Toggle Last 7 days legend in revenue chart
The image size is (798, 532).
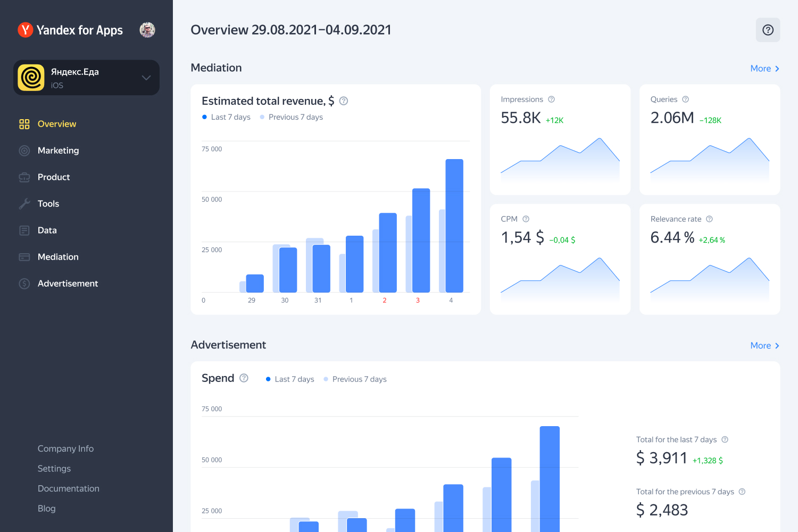pos(226,117)
